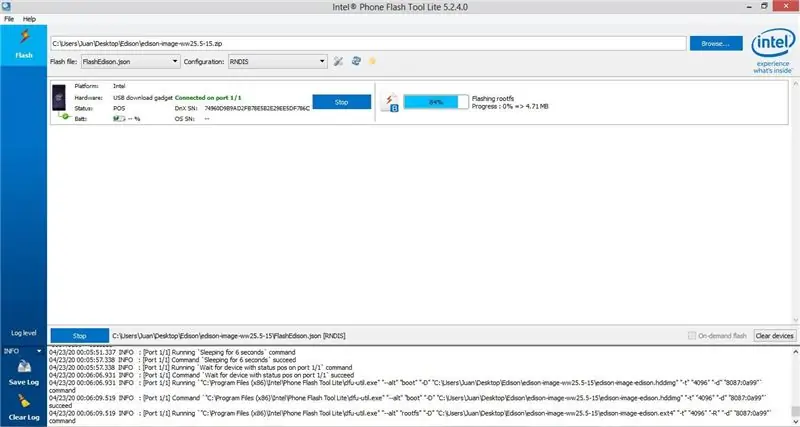Click the log panel scroll up arrow

795,352
